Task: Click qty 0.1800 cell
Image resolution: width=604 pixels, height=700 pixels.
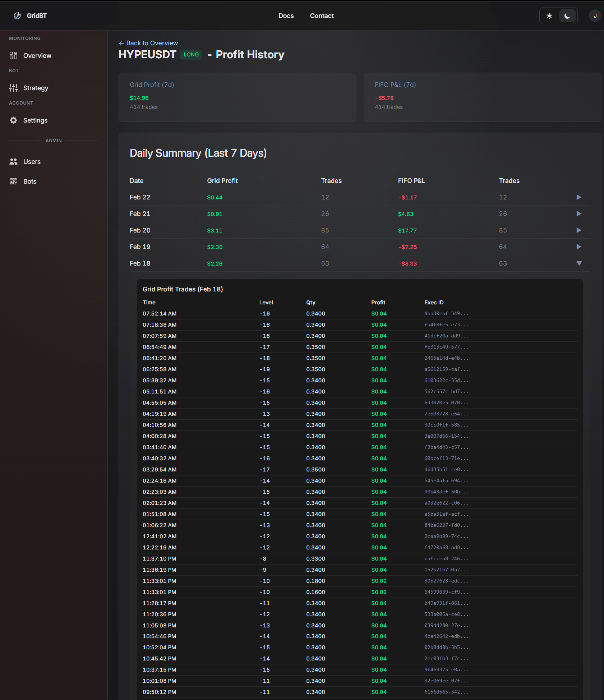Action: [315, 581]
